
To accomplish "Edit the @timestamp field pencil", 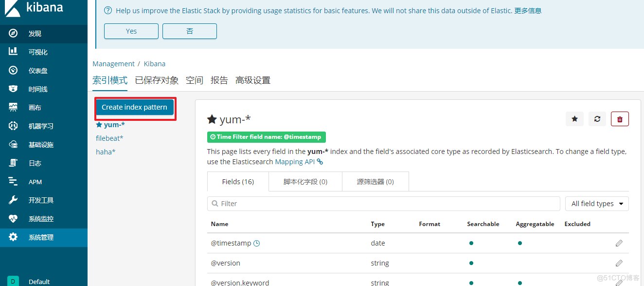I will 619,243.
